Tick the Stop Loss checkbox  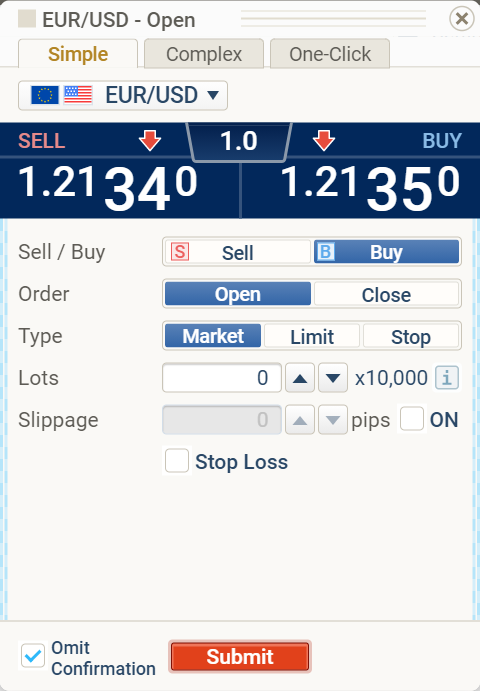[x=177, y=461]
